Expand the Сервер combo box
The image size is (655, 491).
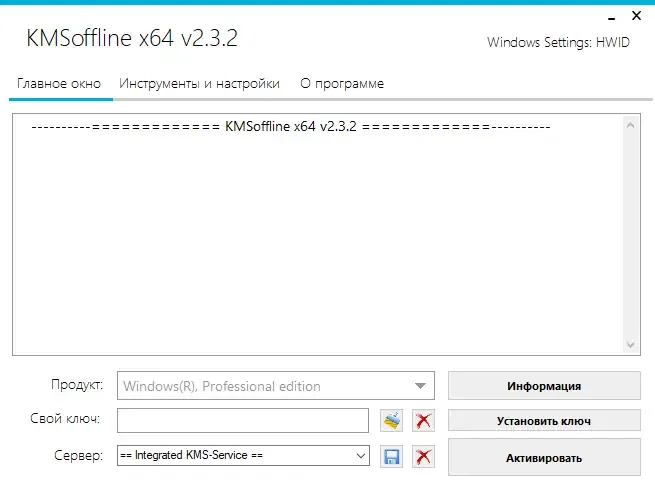pos(244,455)
